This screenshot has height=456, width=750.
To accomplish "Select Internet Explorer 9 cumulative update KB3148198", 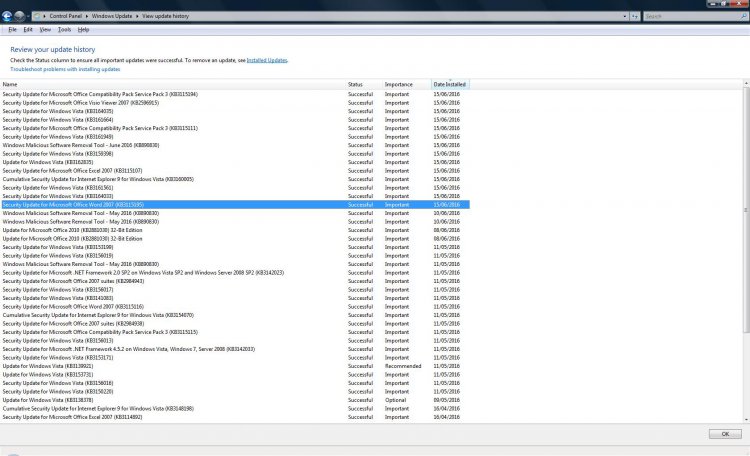I will (235, 409).
